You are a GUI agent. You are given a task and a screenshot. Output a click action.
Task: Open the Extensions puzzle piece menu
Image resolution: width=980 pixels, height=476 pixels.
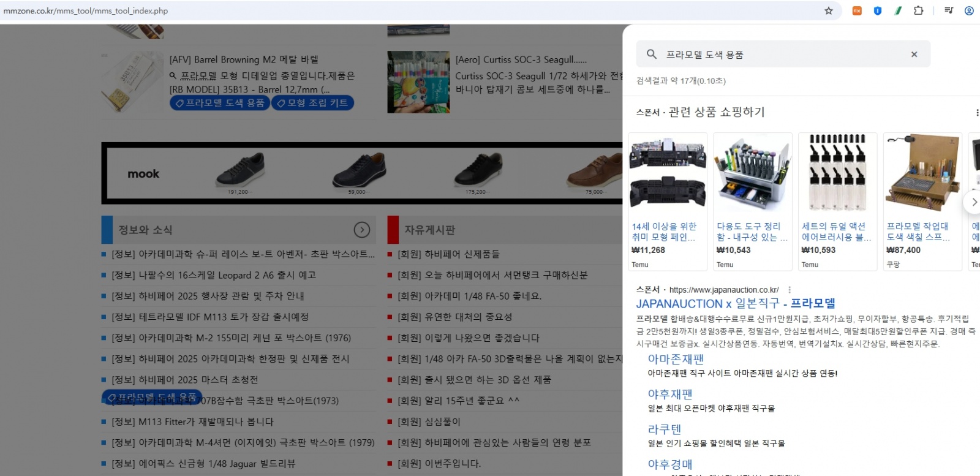pos(918,10)
